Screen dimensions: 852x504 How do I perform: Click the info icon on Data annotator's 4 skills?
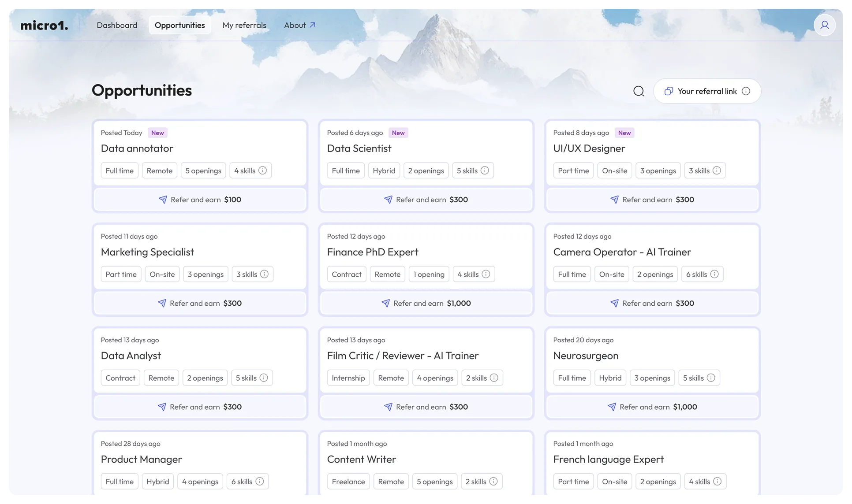coord(263,170)
